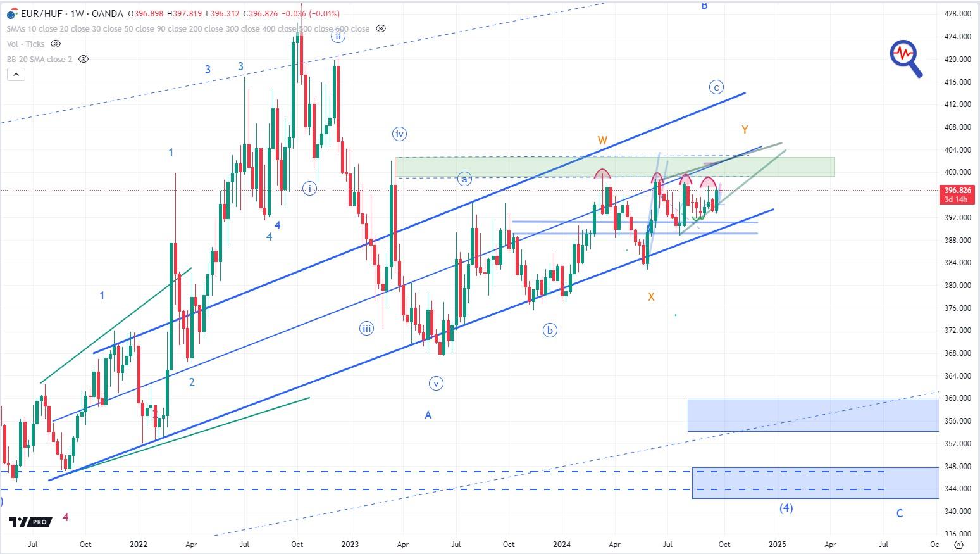Click the 2024 label on the time axis
Viewport: 980px width, 554px height.
(x=561, y=544)
